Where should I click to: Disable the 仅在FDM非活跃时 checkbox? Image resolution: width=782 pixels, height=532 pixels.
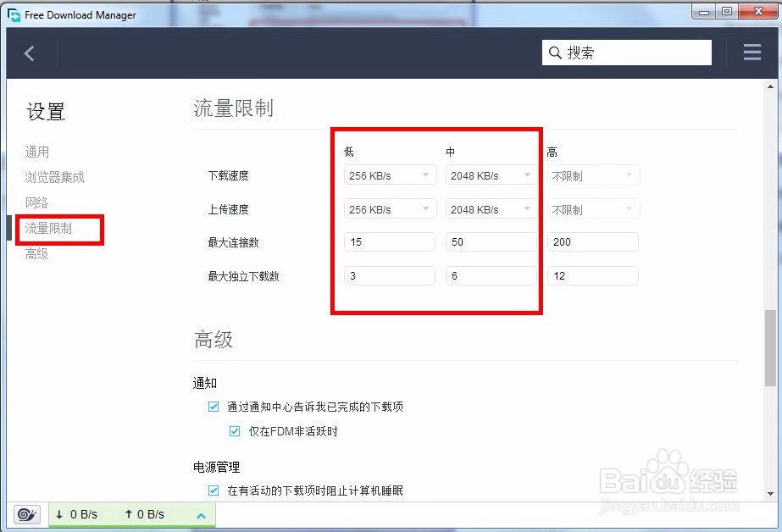click(x=234, y=431)
